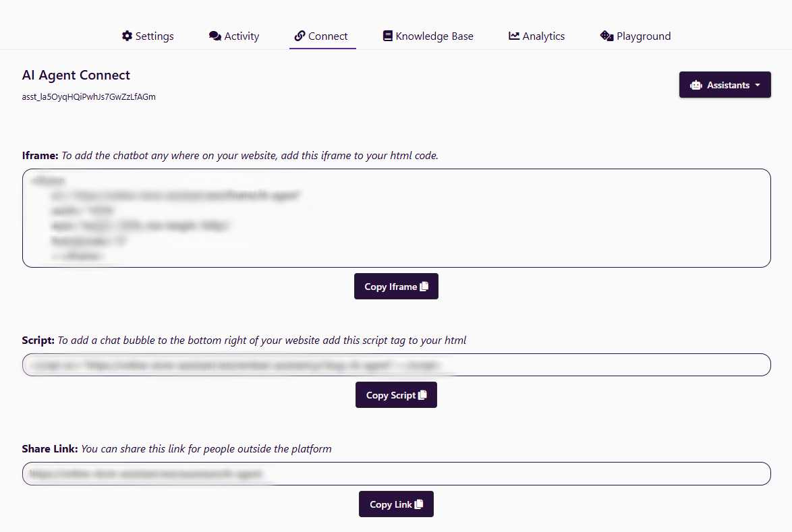Click the robot icon on Assistants button
The height and width of the screenshot is (532, 792).
(696, 86)
